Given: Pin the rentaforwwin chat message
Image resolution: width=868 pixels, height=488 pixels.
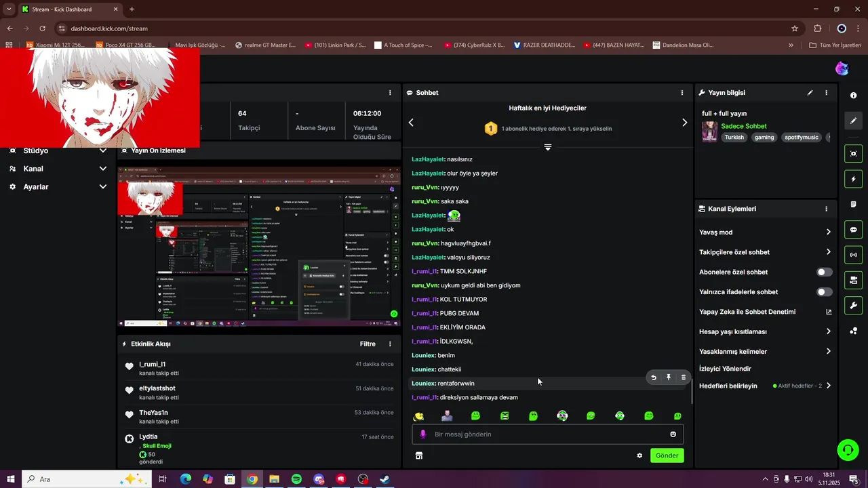Looking at the screenshot, I should pyautogui.click(x=669, y=378).
